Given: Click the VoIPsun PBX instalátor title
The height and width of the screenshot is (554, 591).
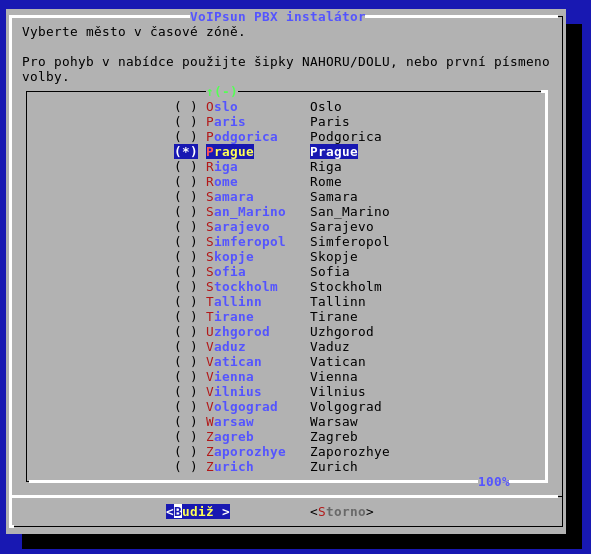Looking at the screenshot, I should point(278,17).
